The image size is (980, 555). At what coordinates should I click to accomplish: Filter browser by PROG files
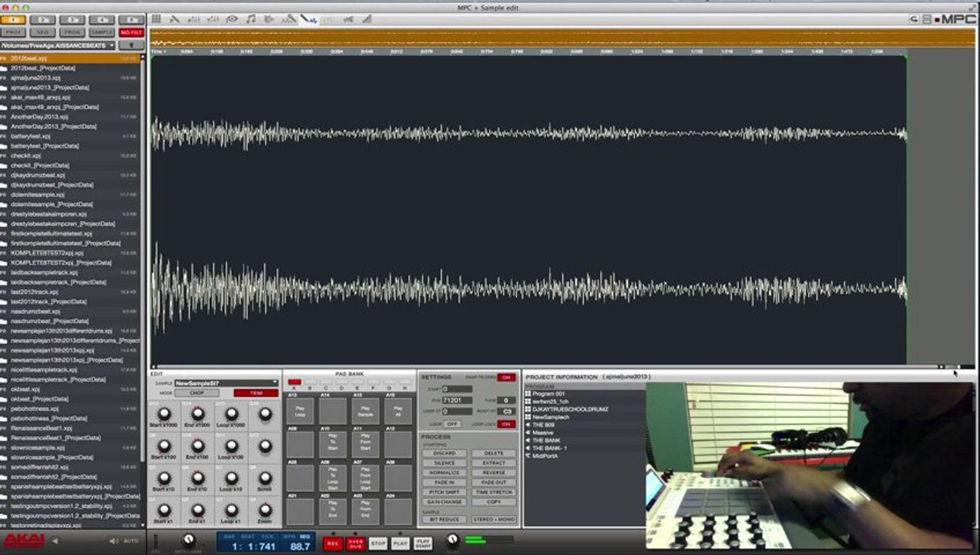(72, 32)
